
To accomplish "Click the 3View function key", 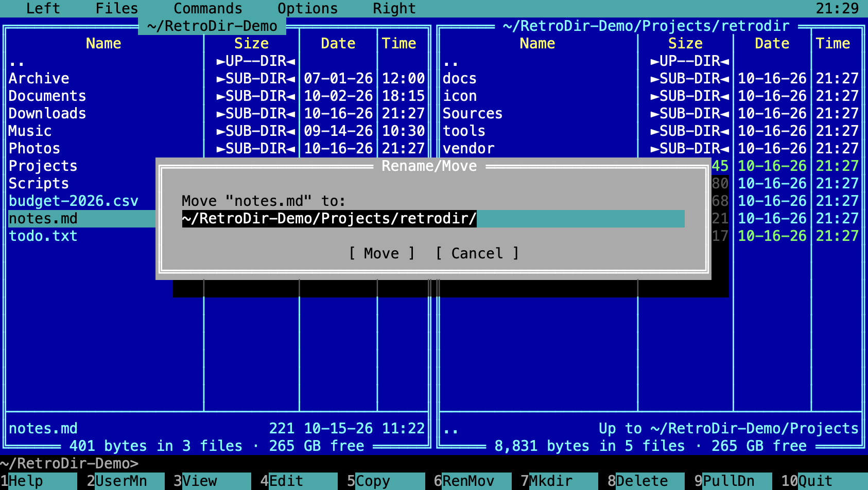I will (x=212, y=481).
